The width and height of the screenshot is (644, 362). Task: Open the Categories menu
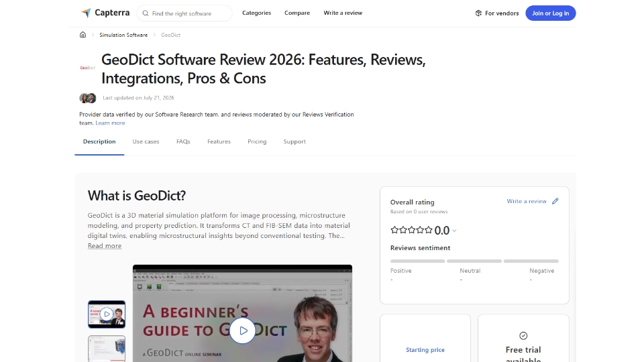point(256,13)
